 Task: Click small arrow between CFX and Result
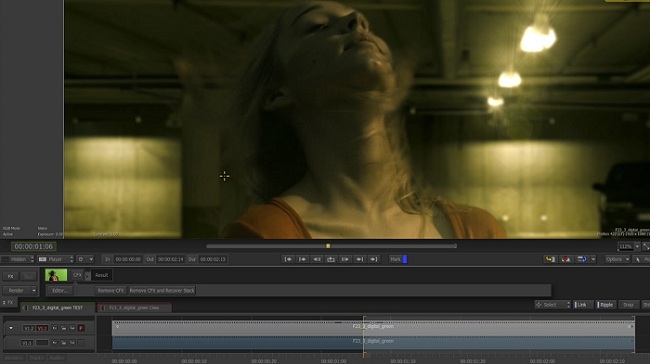87,275
